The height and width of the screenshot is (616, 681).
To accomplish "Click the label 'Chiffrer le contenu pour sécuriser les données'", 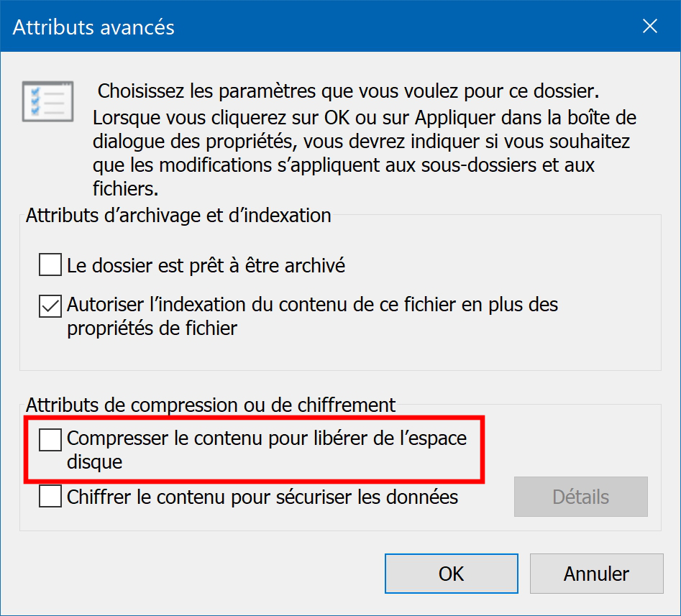I will (262, 497).
